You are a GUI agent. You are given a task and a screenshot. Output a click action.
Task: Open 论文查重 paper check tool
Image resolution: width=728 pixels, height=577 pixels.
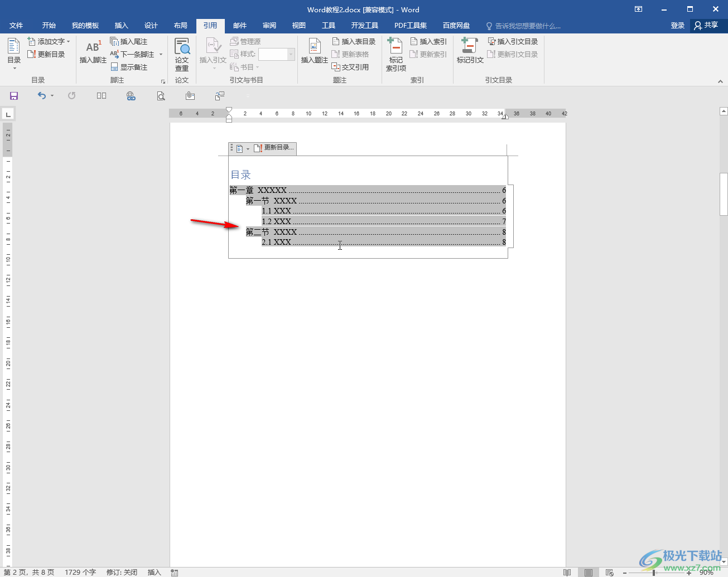tap(182, 55)
